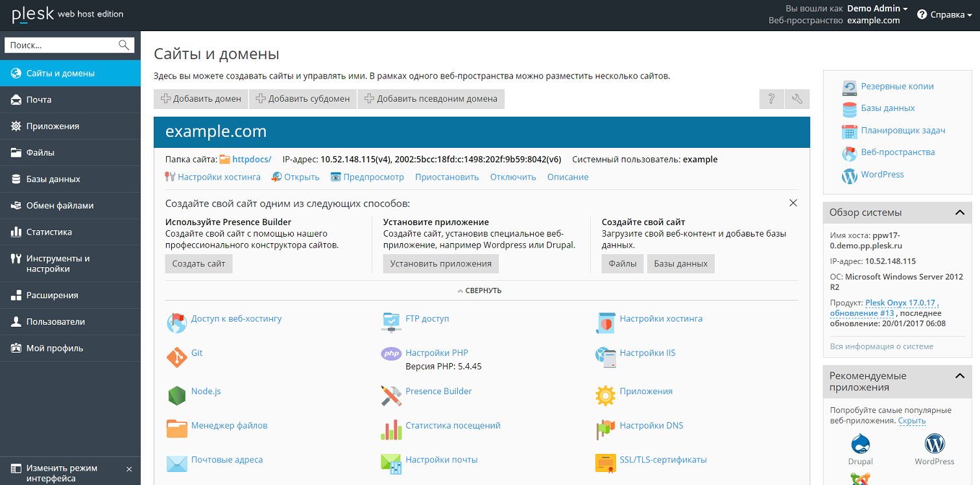Viewport: 980px width, 485px height.
Task: Click the Создать сайт button
Action: tap(199, 264)
